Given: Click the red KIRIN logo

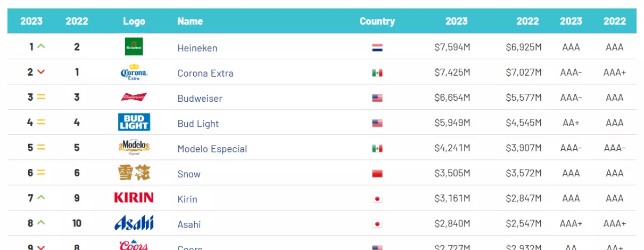Looking at the screenshot, I should click(134, 198).
